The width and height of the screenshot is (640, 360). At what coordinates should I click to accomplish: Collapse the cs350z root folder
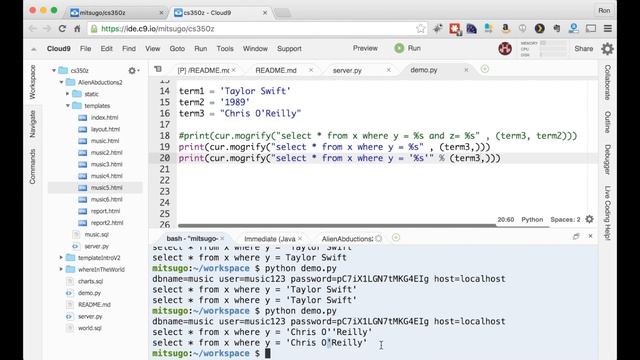53,71
